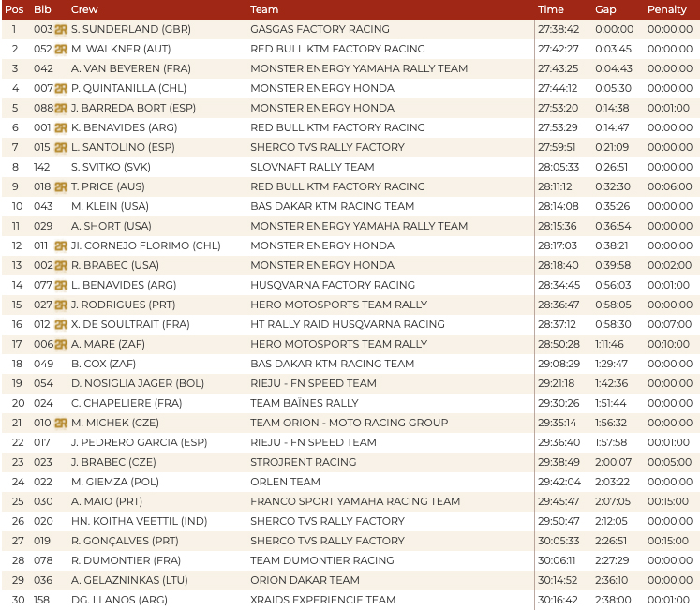The image size is (700, 610).
Task: Select crew name S. SVITKO (SVK)
Action: (x=111, y=167)
